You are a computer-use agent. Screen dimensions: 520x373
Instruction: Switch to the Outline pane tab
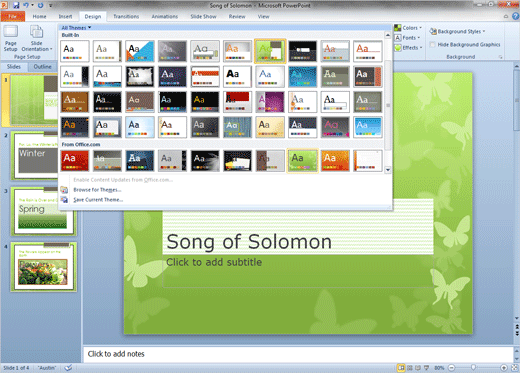(42, 67)
